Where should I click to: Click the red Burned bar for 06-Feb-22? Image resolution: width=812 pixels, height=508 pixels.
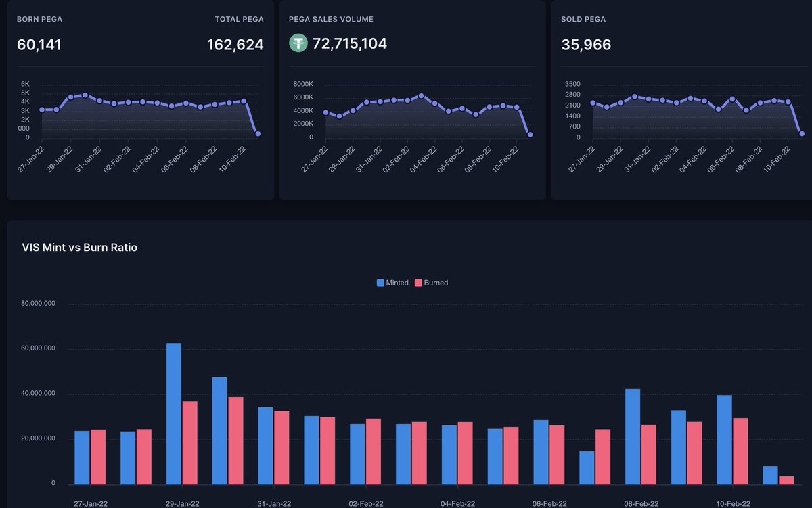[x=557, y=455]
